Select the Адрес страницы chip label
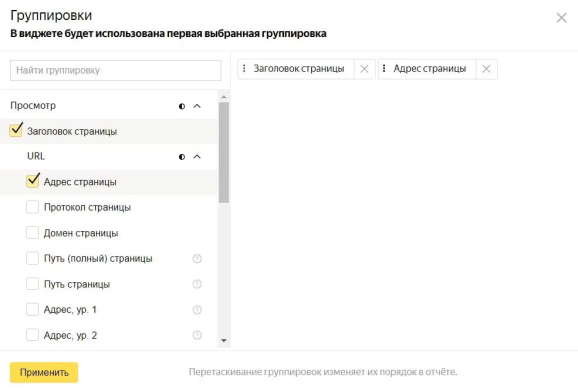This screenshot has width=578, height=391. 430,69
